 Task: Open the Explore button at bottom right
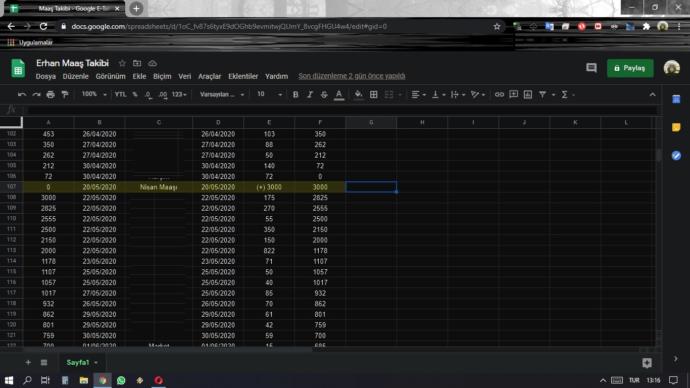(646, 362)
